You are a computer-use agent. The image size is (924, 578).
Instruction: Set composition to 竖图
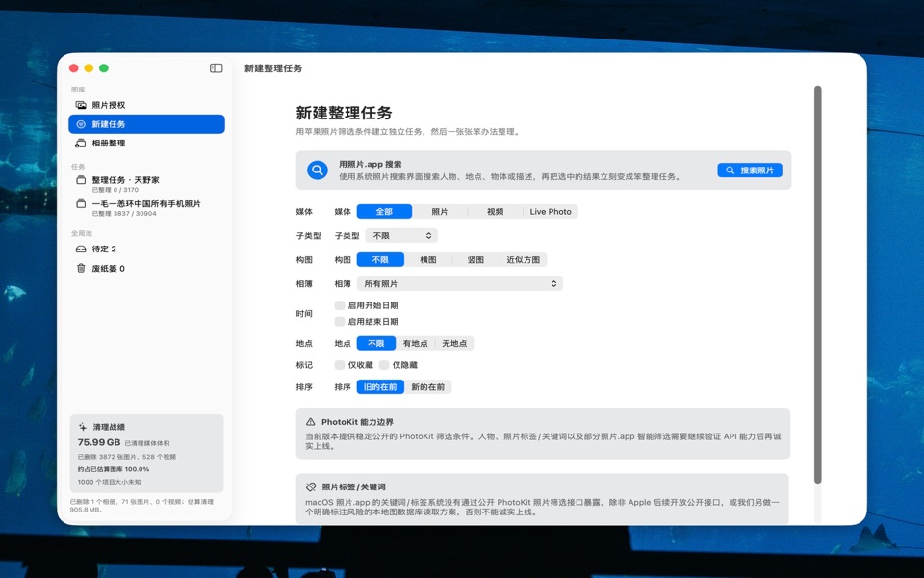coord(475,259)
